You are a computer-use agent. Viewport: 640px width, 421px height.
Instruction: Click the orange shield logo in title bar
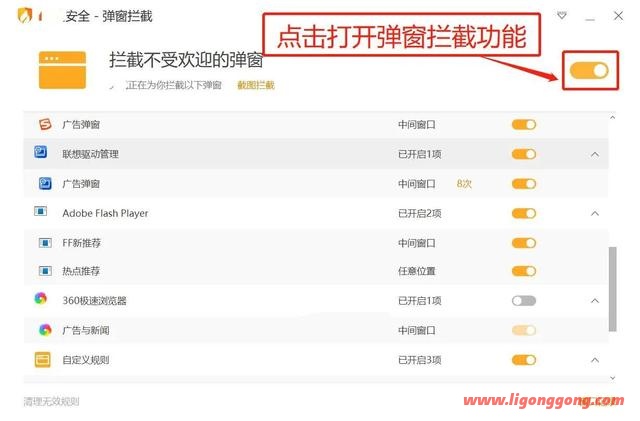tap(25, 16)
